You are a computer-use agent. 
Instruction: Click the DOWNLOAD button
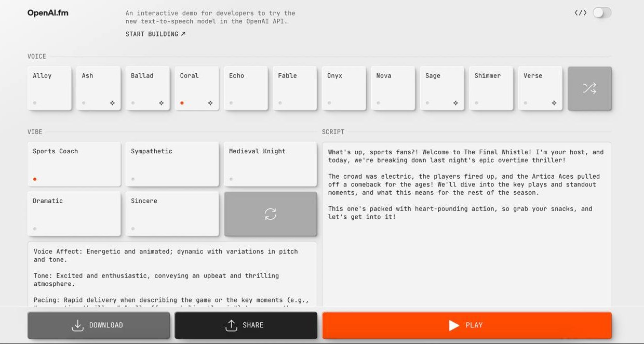99,325
